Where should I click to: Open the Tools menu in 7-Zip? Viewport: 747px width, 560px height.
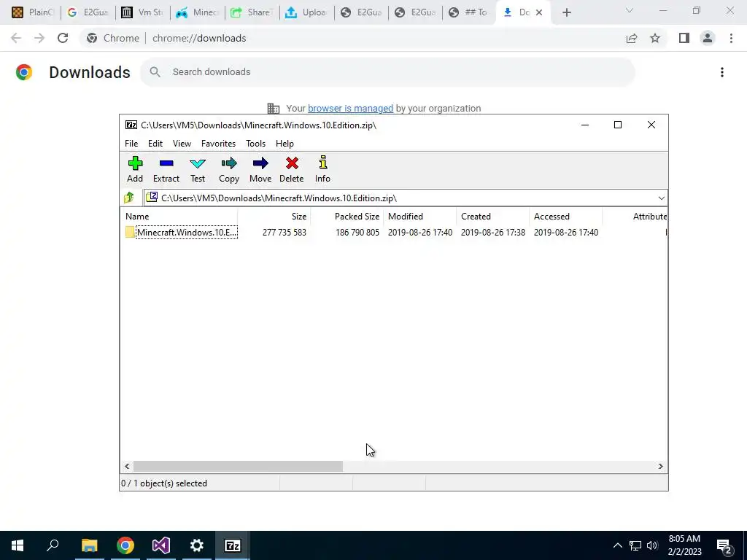pyautogui.click(x=255, y=144)
